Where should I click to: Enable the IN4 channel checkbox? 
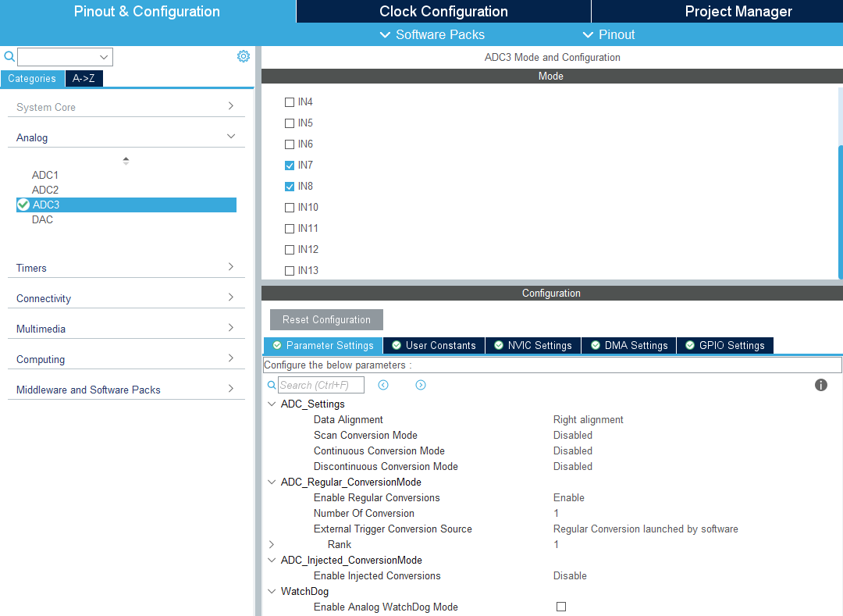point(290,102)
